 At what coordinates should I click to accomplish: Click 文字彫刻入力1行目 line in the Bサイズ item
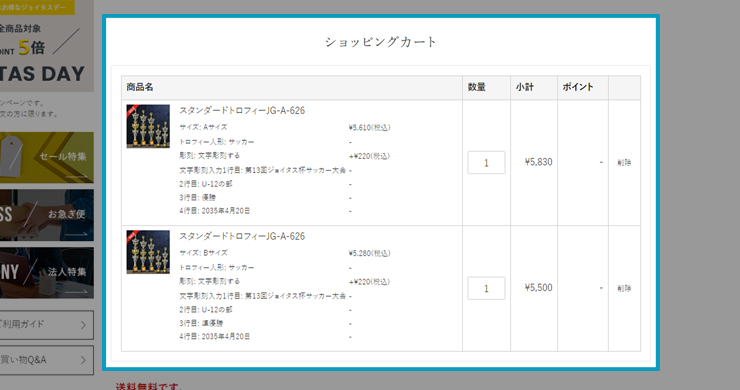(x=263, y=296)
